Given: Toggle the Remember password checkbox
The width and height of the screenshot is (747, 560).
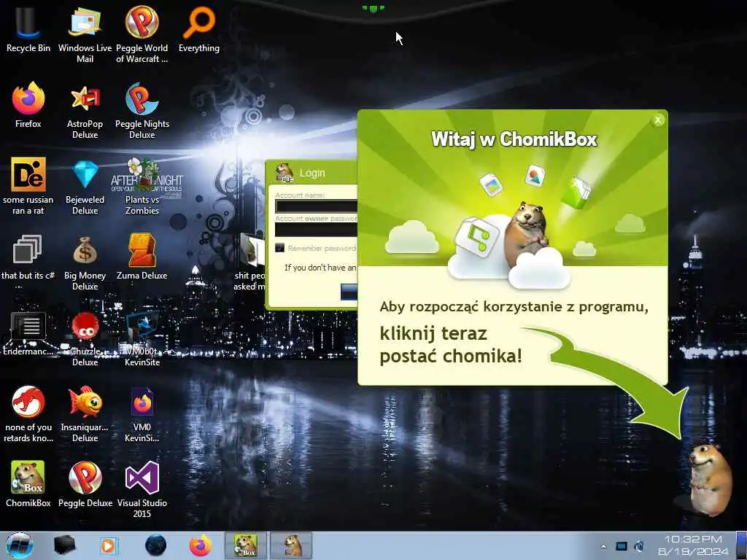Looking at the screenshot, I should 279,248.
